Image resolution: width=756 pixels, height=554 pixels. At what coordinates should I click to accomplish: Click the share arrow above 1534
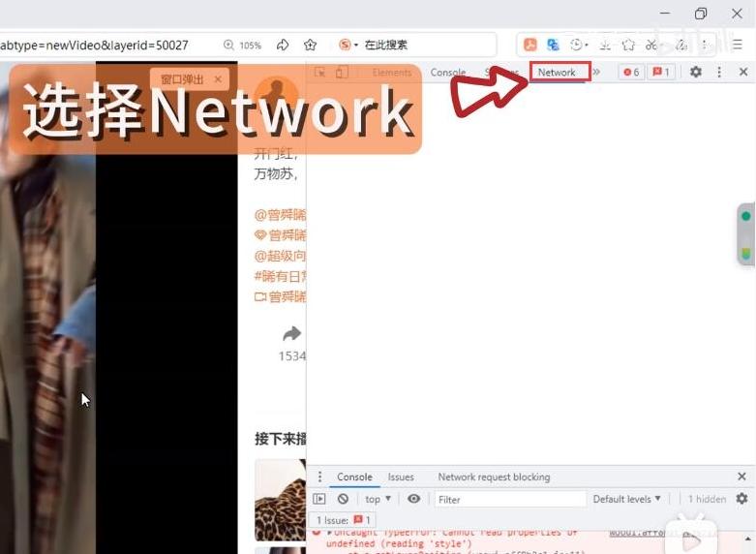pyautogui.click(x=291, y=333)
